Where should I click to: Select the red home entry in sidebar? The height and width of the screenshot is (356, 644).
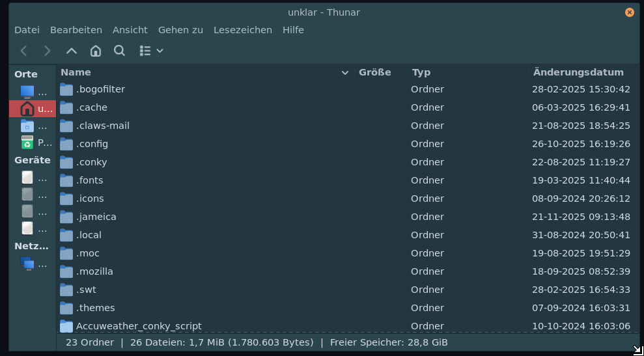point(33,109)
